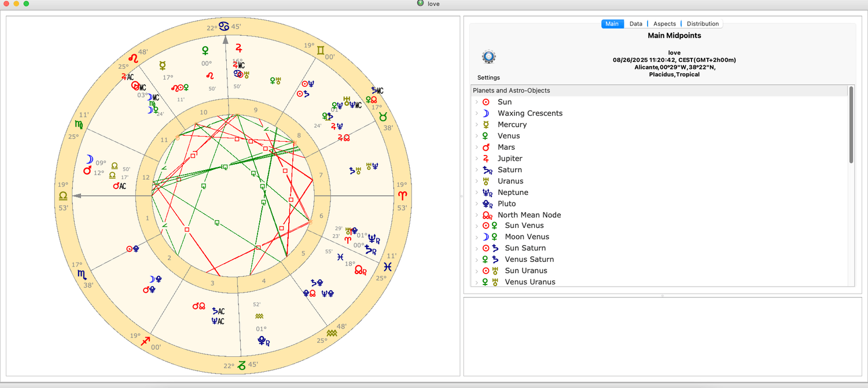Expand the Saturn entry disclosure arrow
868x388 pixels.
pos(476,170)
